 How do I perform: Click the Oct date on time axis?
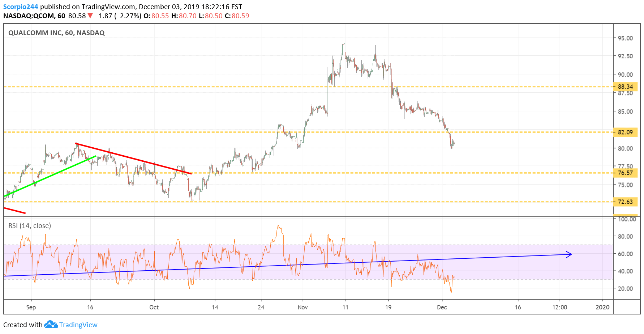pos(154,307)
